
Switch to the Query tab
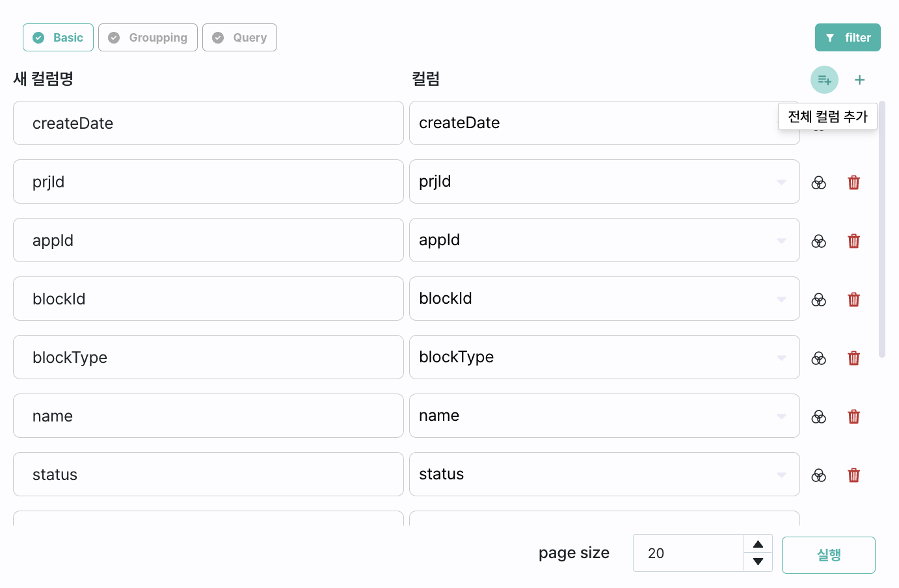239,38
